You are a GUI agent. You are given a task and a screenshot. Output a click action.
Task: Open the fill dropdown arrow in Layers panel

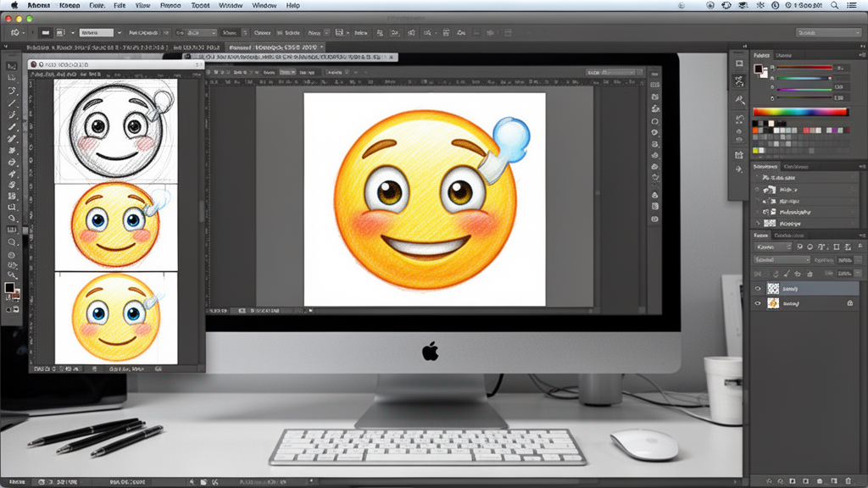pos(860,274)
